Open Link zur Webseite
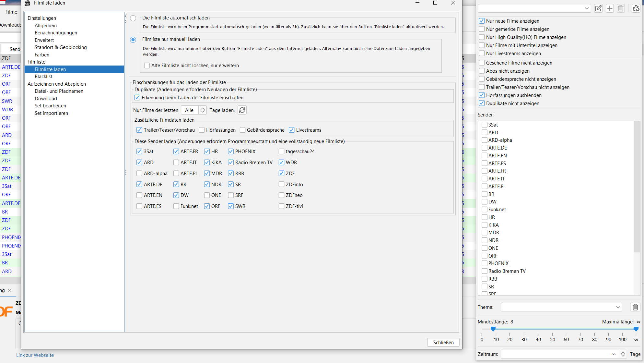Screen dimensions: 644x363 pyautogui.click(x=35, y=355)
